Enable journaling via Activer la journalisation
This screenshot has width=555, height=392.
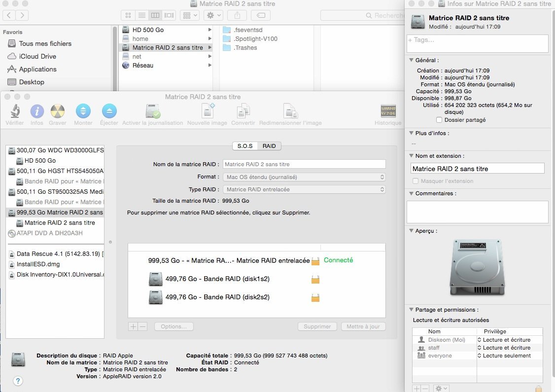click(152, 113)
